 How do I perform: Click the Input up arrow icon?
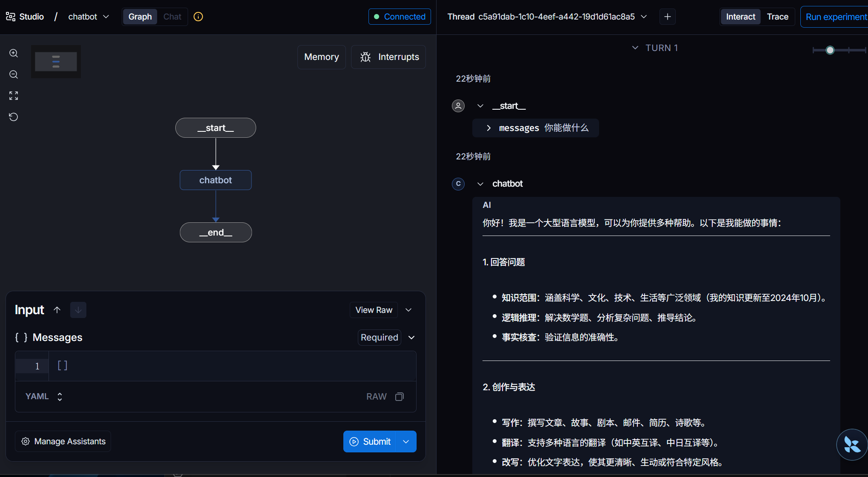coord(57,310)
